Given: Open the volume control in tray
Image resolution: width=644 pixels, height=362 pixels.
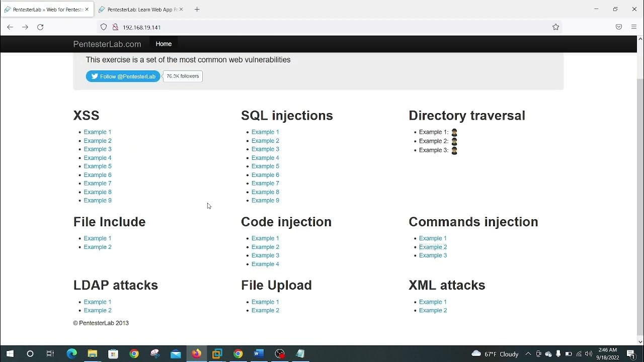Looking at the screenshot, I should (x=589, y=353).
